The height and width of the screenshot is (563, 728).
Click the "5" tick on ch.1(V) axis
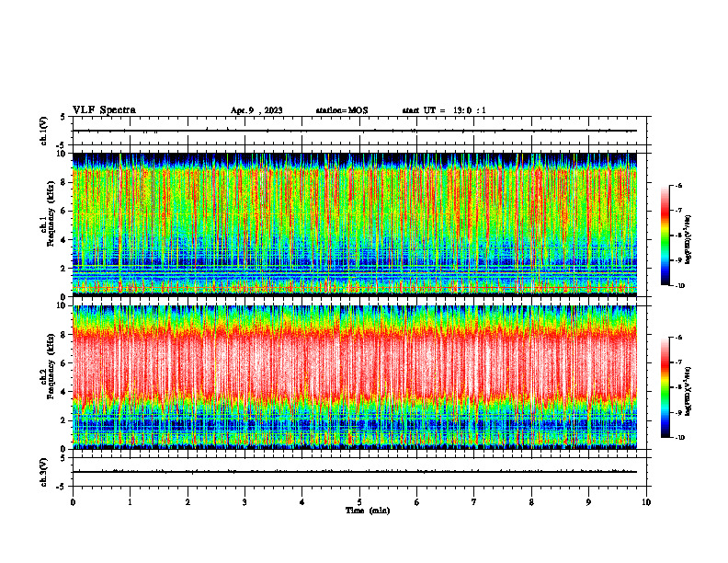click(63, 117)
